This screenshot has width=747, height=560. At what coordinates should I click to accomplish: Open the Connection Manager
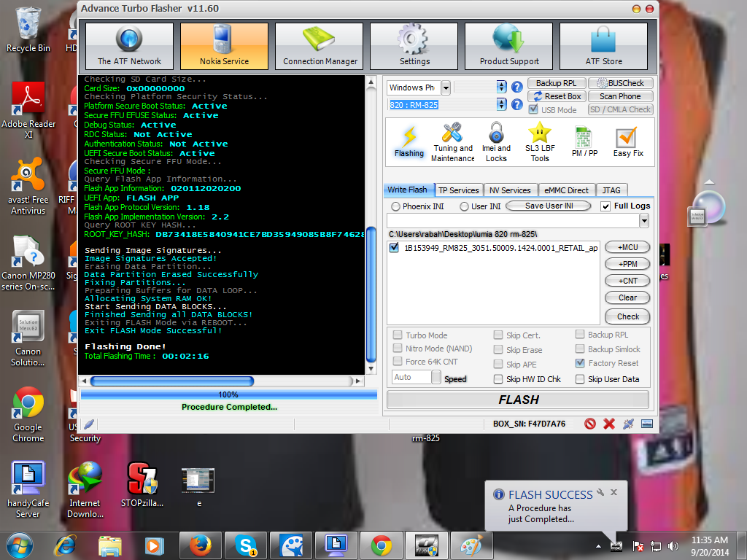click(x=320, y=46)
